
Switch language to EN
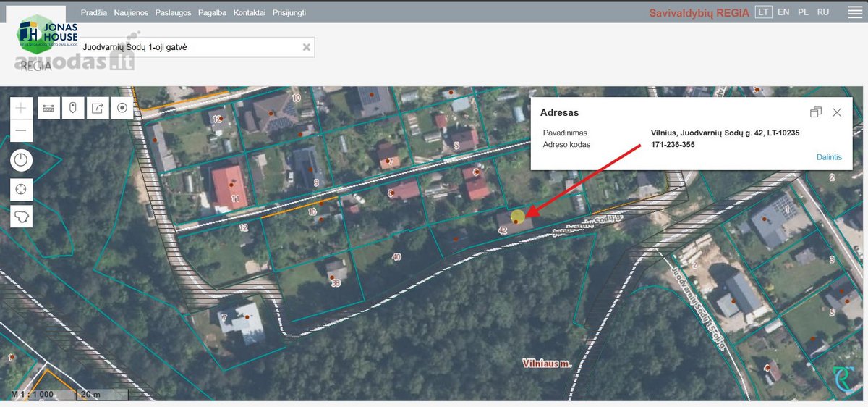click(x=783, y=12)
